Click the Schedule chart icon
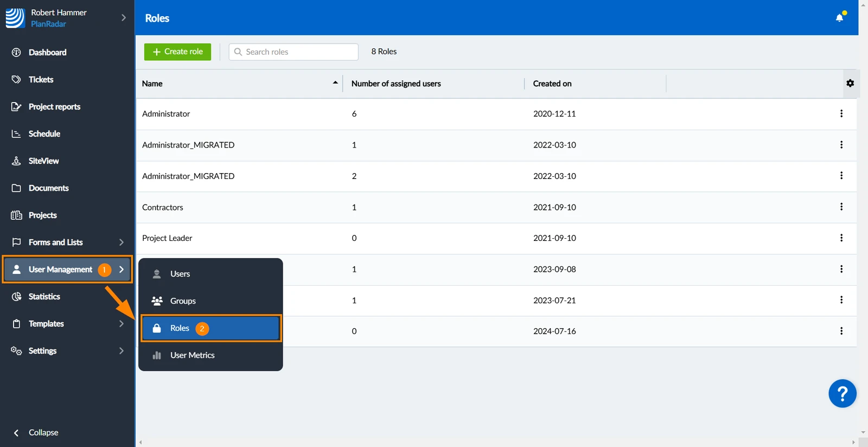The image size is (868, 447). tap(16, 133)
